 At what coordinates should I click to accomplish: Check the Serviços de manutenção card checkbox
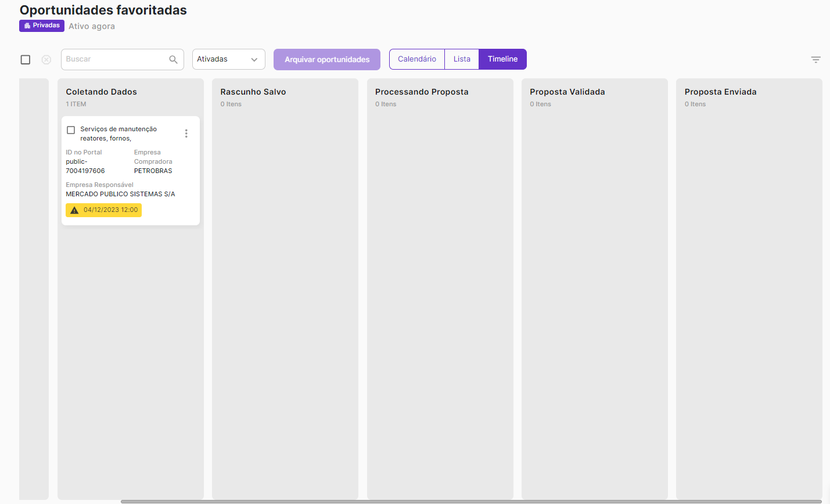coord(71,130)
